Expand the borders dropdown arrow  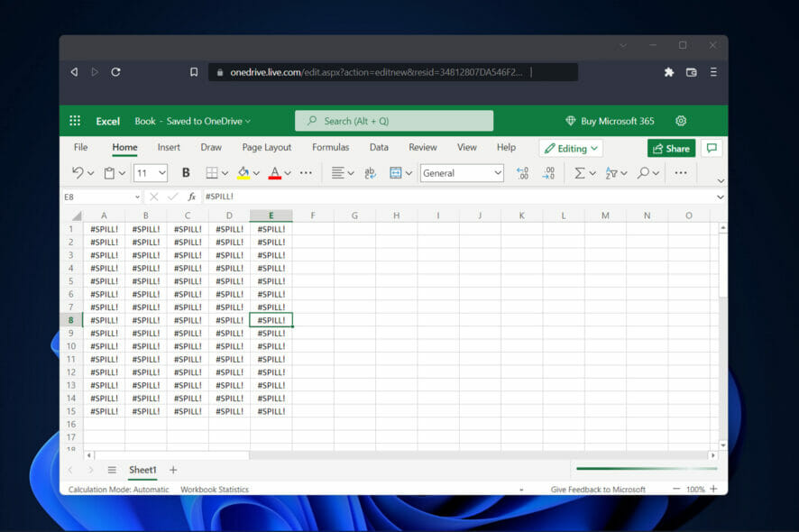(x=225, y=174)
